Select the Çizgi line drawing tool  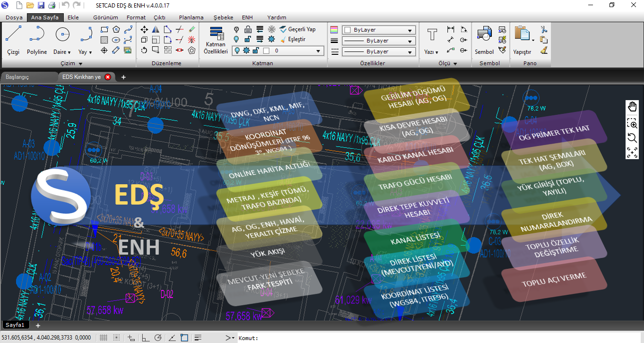13,40
